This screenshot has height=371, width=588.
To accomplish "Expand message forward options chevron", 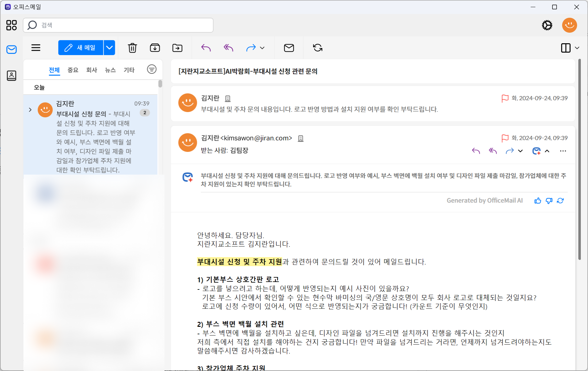I will click(520, 151).
